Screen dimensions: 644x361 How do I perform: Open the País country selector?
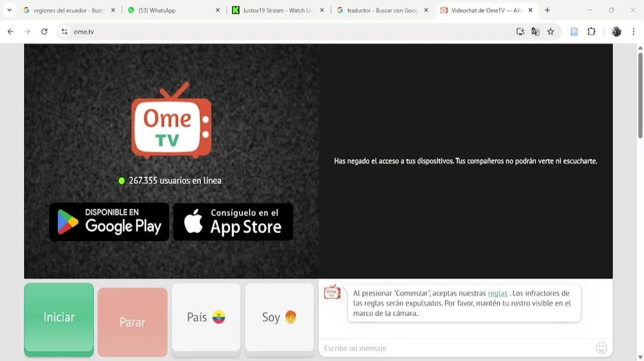click(x=206, y=317)
